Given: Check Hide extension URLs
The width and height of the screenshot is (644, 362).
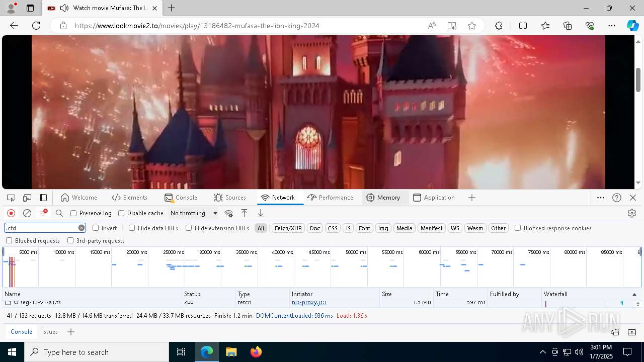Looking at the screenshot, I should pos(189,228).
